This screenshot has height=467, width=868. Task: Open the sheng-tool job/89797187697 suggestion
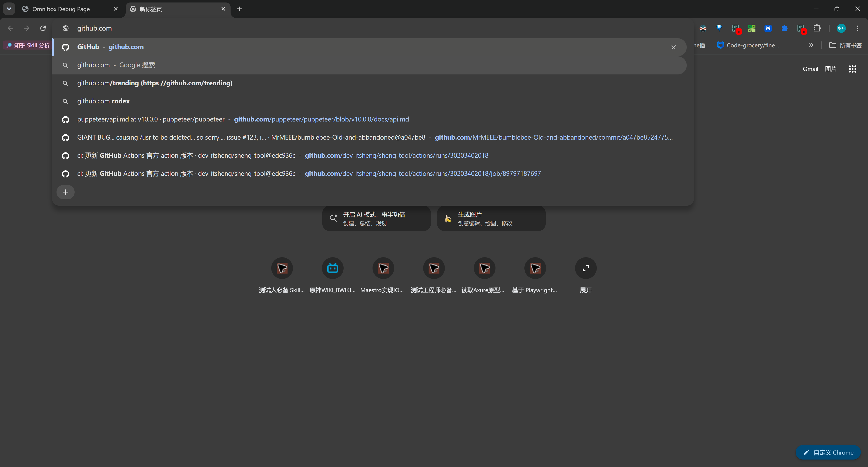(369, 174)
